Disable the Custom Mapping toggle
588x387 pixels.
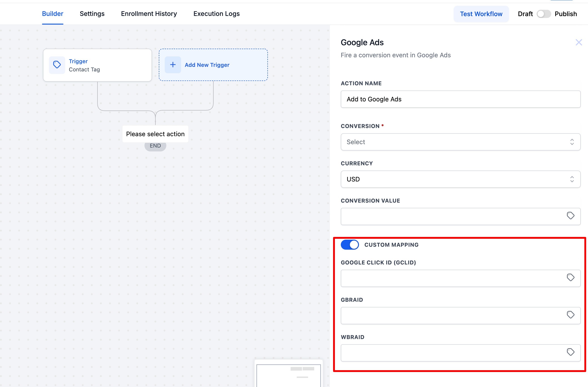click(x=350, y=245)
